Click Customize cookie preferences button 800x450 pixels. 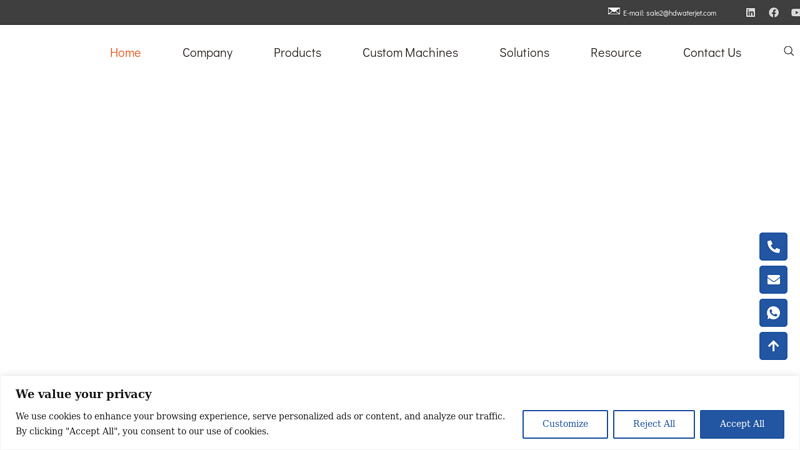coord(565,424)
